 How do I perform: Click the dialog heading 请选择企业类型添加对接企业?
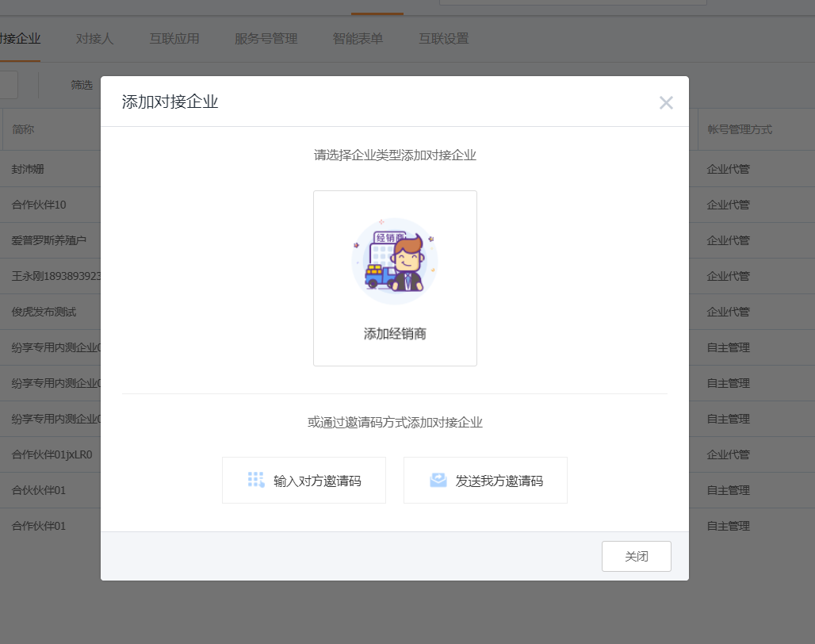[395, 155]
